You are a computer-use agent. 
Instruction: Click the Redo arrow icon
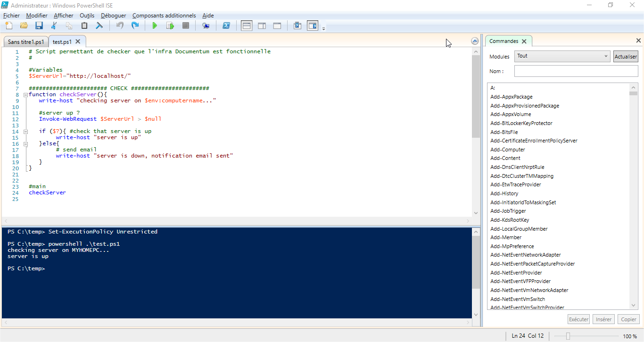point(135,25)
